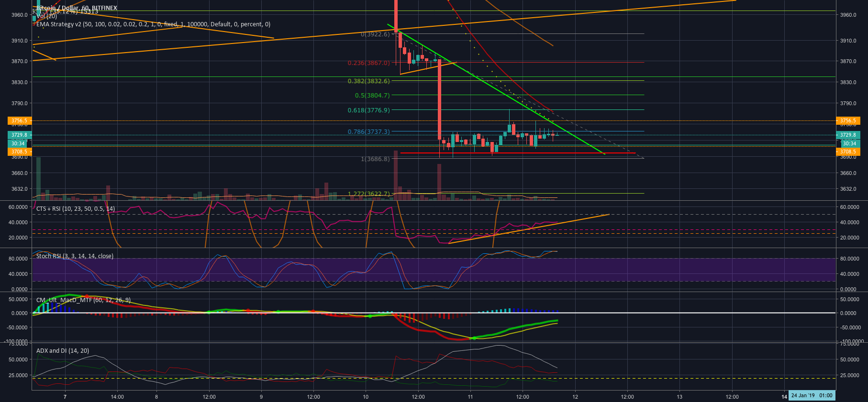868x402 pixels.
Task: Click 3870.0 on the right price scale
Action: 848,61
